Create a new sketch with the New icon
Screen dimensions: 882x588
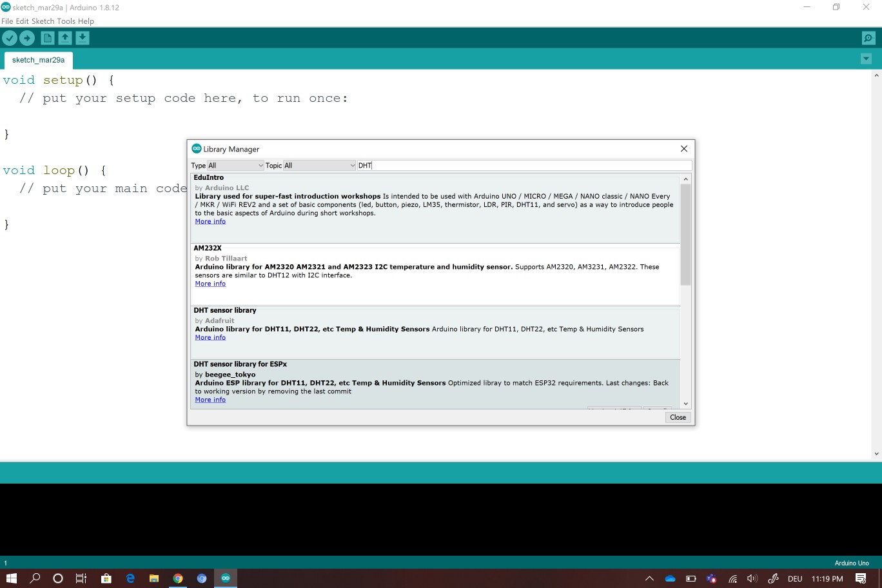(48, 38)
